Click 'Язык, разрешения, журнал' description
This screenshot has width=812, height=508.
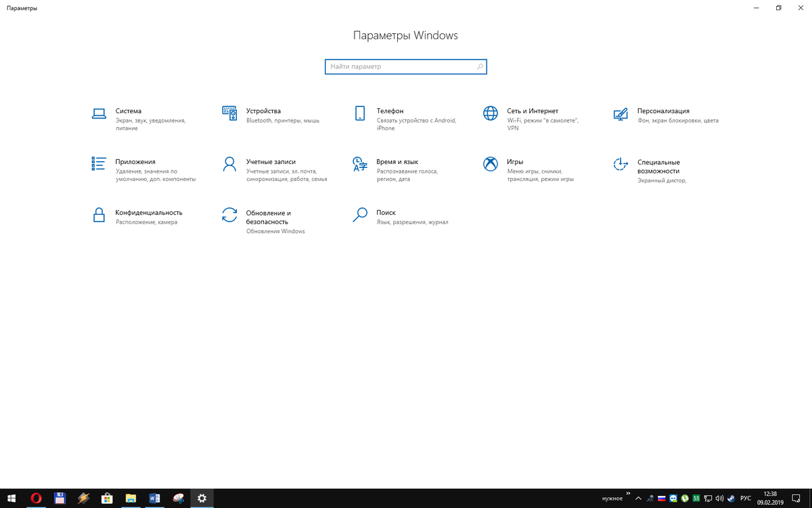point(413,222)
